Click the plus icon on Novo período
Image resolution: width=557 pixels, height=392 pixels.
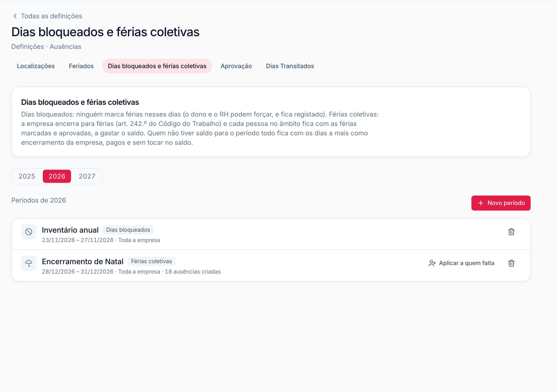click(481, 203)
